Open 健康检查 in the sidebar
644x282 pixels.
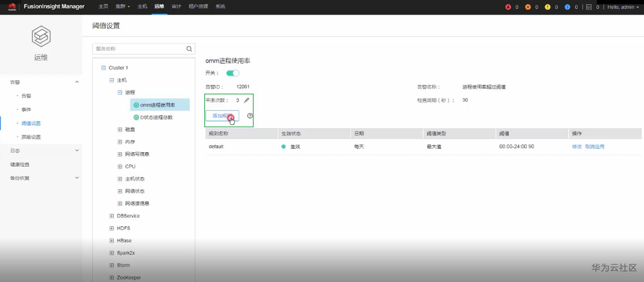tap(20, 164)
